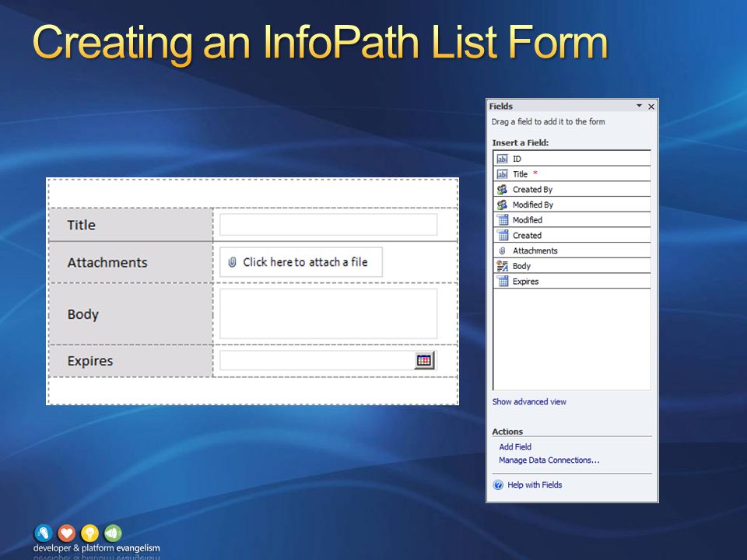Viewport: 747px width, 560px height.
Task: Click the Add Field action
Action: point(515,446)
